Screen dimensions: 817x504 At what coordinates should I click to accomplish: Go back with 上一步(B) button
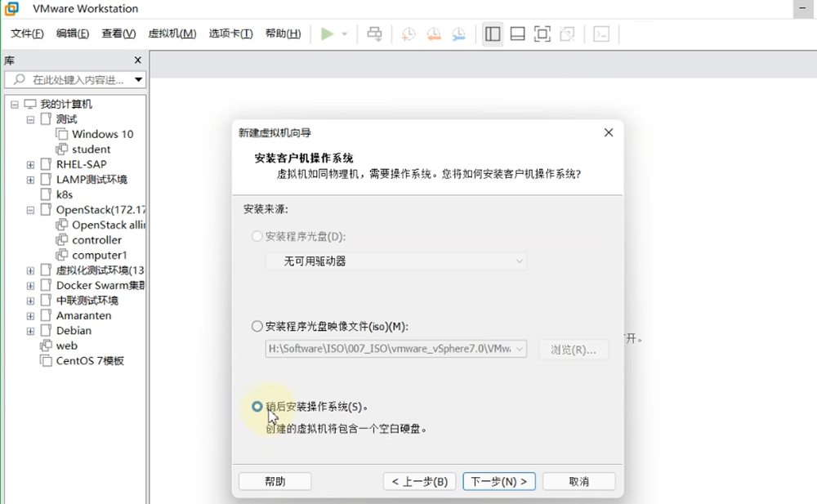click(419, 482)
